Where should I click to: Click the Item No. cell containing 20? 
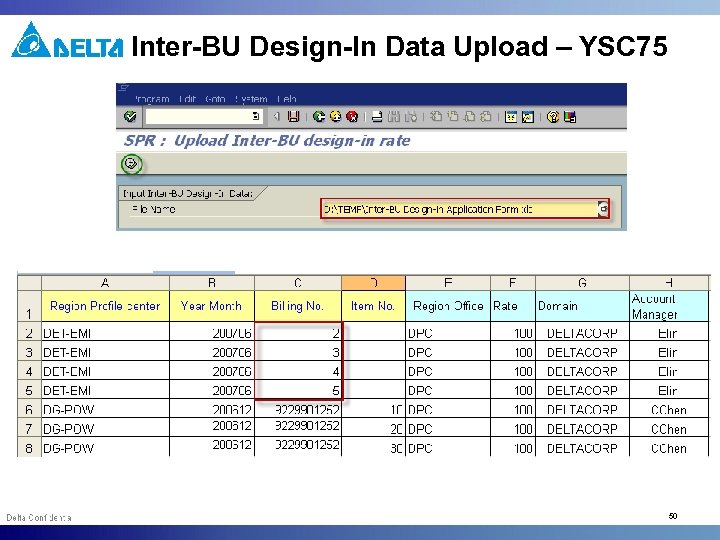[x=373, y=428]
